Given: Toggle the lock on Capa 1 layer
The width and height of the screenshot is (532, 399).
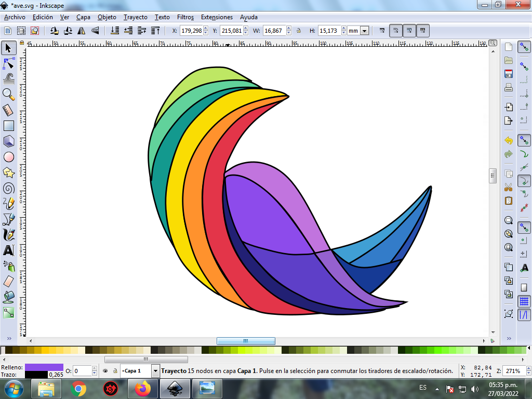Looking at the screenshot, I should tap(114, 371).
